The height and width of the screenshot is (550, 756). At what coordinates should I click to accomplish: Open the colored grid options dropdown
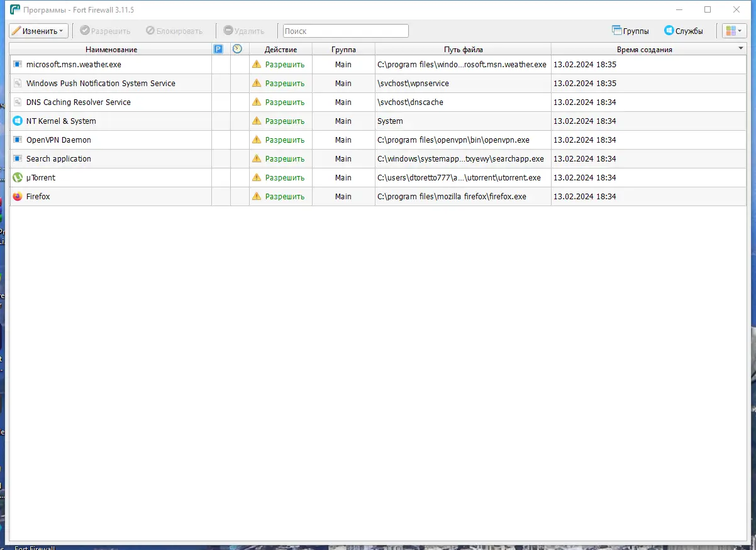pos(734,30)
